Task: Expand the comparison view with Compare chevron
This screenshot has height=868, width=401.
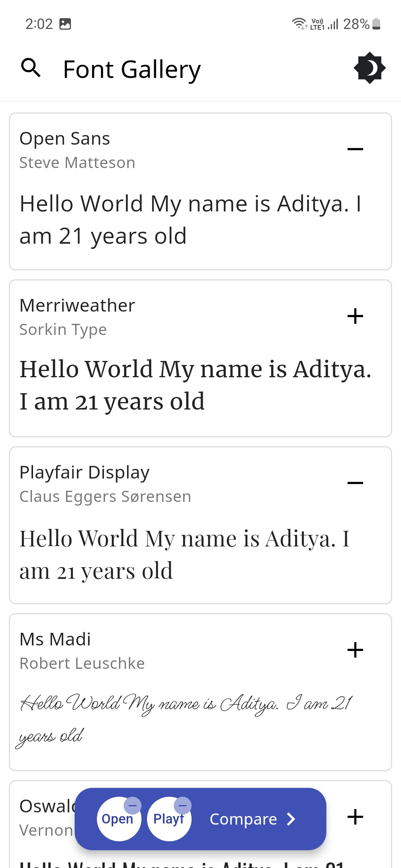Action: click(x=291, y=819)
